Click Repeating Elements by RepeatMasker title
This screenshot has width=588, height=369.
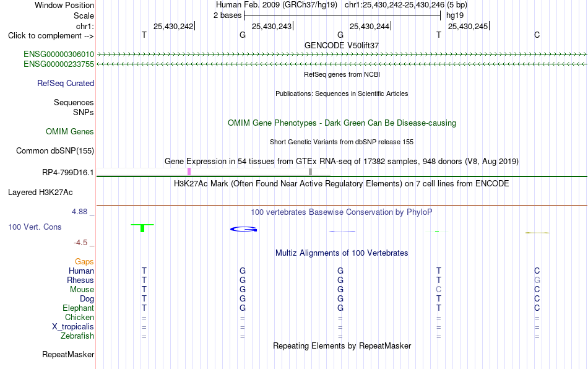point(342,345)
